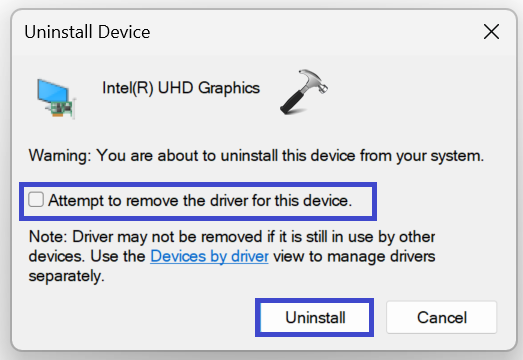Enable the remove driver checkbox
523x360 pixels.
[x=36, y=200]
